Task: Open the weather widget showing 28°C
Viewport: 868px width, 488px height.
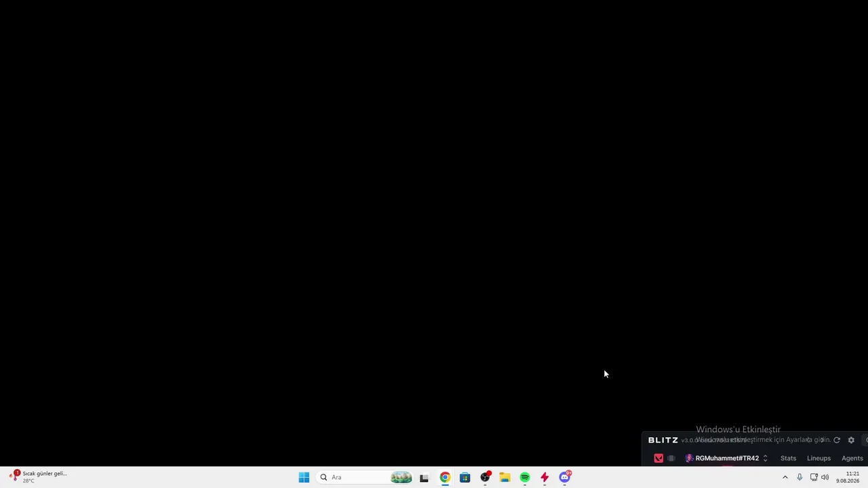Action: pyautogui.click(x=38, y=476)
